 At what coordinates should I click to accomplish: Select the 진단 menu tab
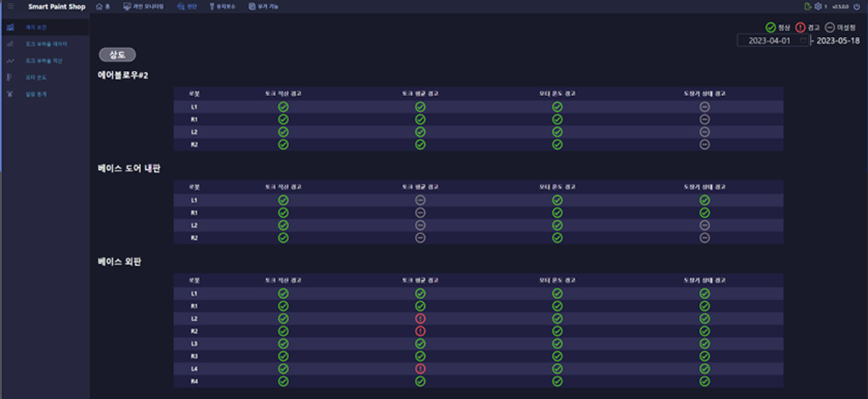pos(186,7)
